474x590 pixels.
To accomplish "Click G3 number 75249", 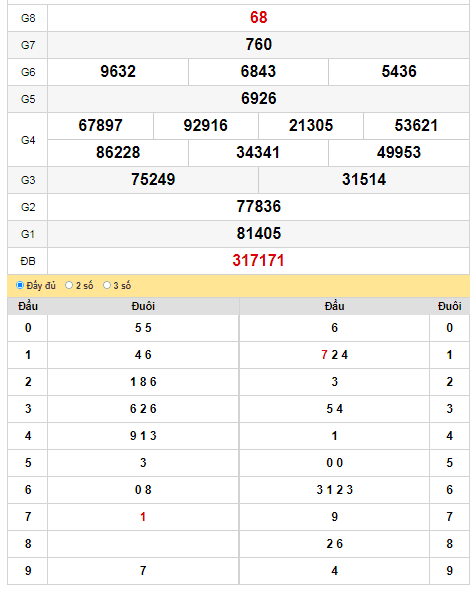I will pyautogui.click(x=153, y=179).
